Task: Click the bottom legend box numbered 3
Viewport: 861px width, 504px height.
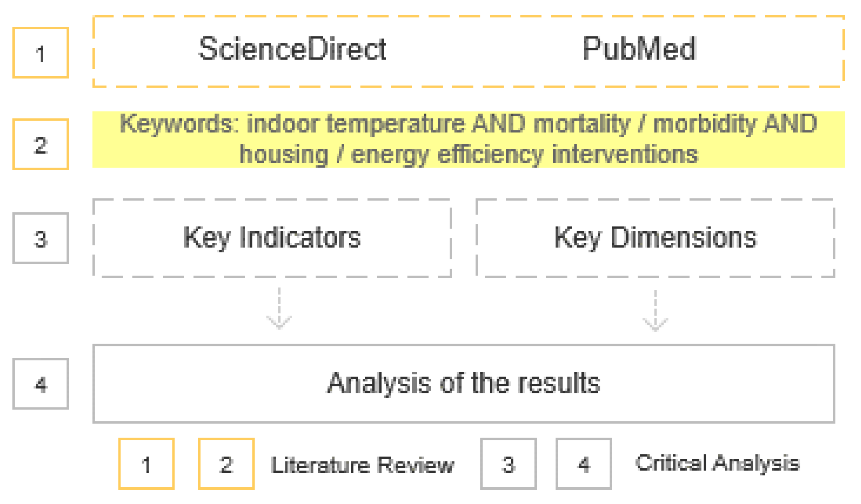Action: click(508, 464)
